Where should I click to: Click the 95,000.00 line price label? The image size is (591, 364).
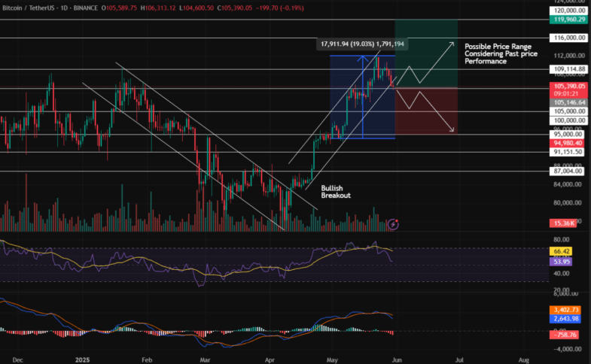[x=568, y=135]
